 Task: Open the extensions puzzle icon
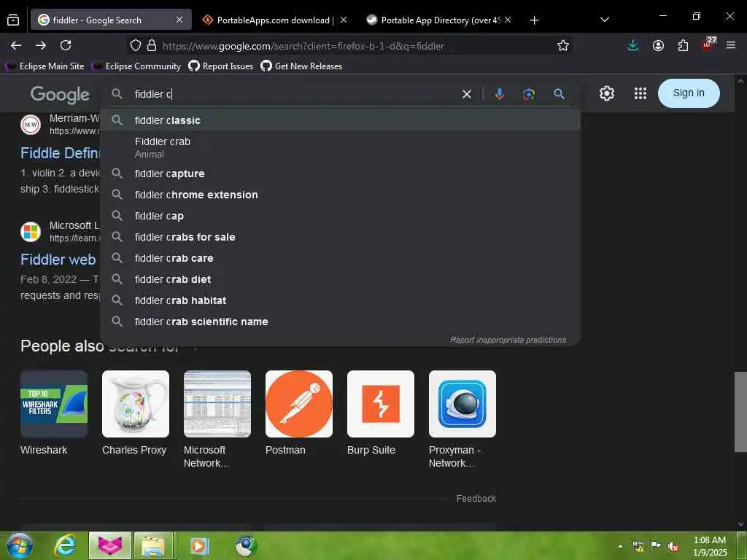pyautogui.click(x=683, y=46)
